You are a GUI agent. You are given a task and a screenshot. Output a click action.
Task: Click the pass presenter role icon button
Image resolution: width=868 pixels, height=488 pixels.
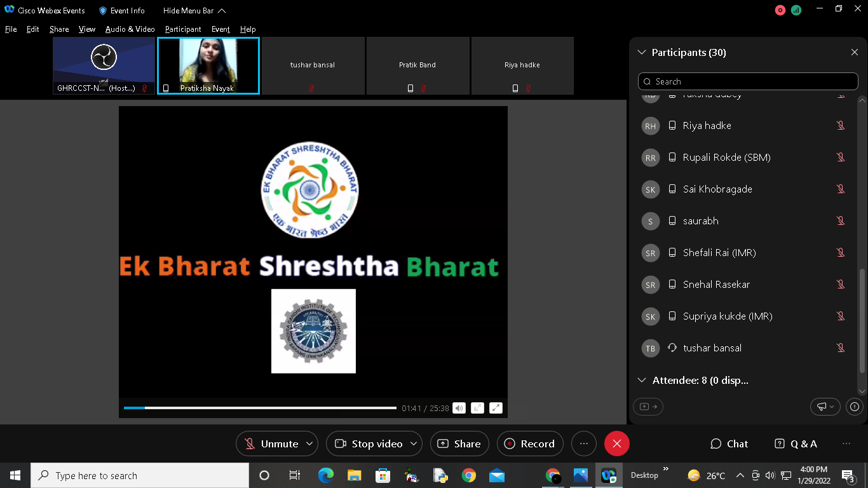tap(648, 407)
